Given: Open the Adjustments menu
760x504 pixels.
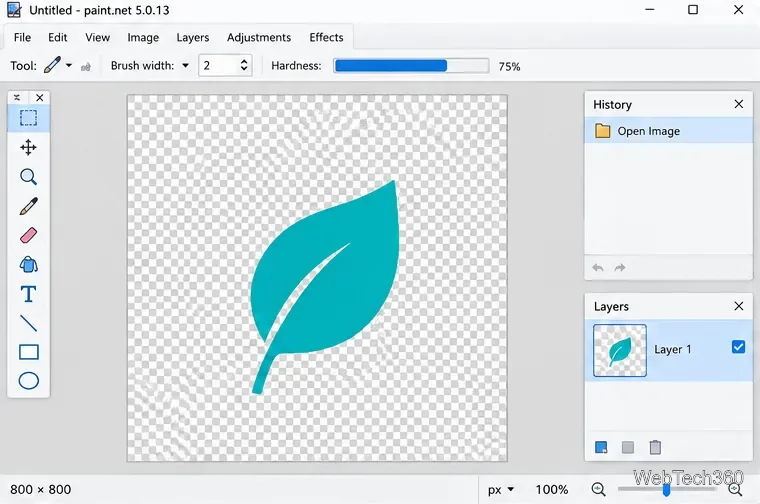Looking at the screenshot, I should (x=259, y=37).
